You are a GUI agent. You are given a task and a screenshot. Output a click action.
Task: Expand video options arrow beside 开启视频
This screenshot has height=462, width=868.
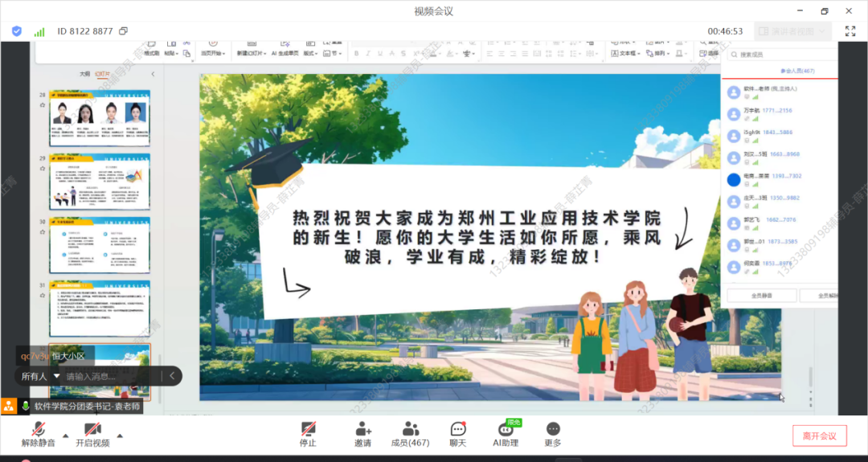[120, 436]
